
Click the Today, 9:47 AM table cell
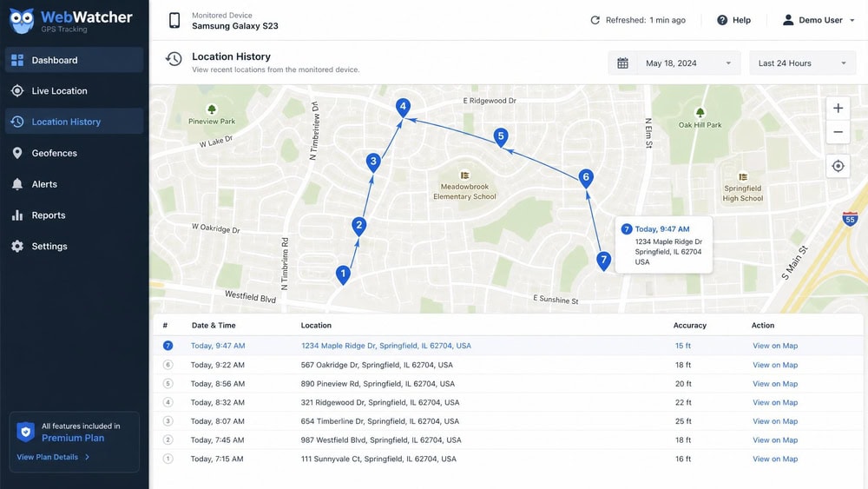coord(218,346)
